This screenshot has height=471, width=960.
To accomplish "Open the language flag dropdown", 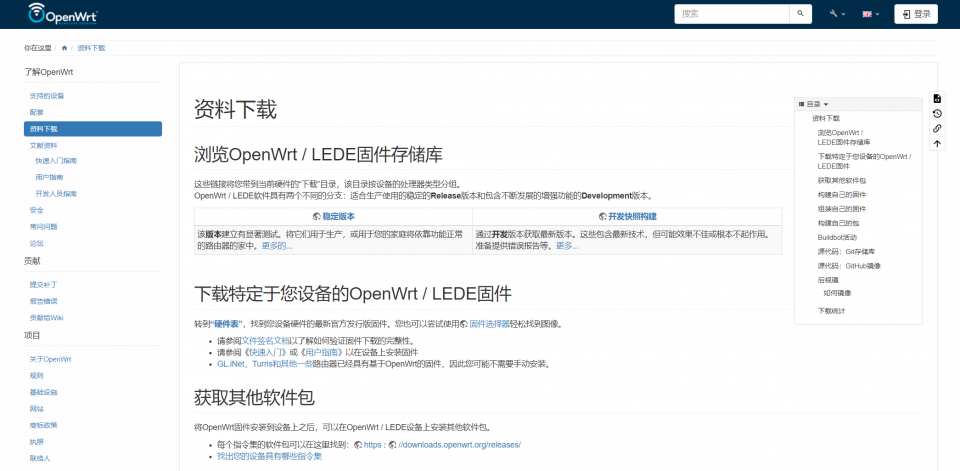I will coord(870,14).
